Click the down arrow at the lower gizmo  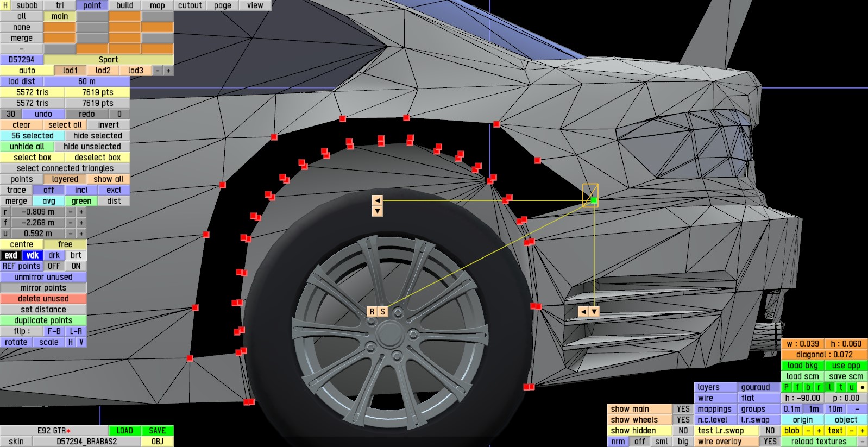pyautogui.click(x=594, y=312)
